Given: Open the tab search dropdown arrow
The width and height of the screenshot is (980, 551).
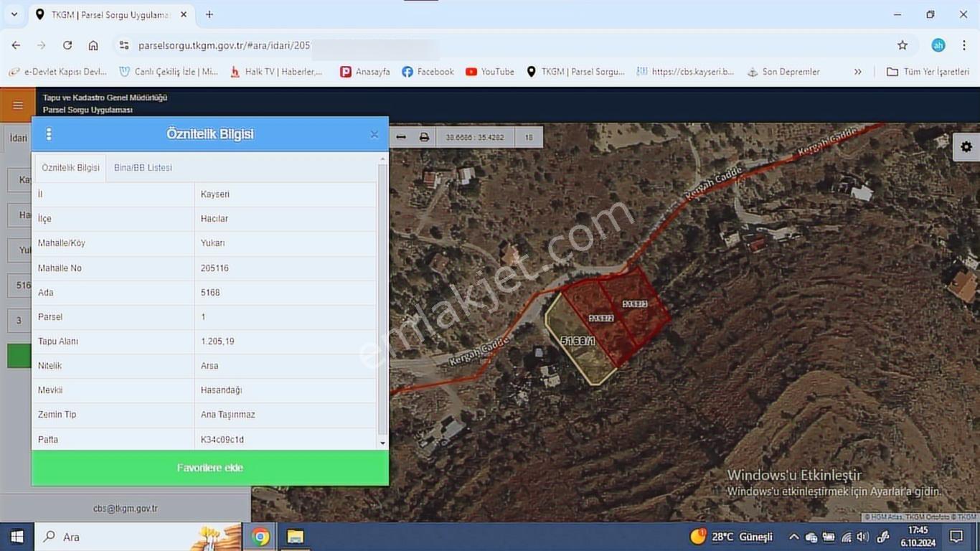Looking at the screenshot, I should (14, 14).
